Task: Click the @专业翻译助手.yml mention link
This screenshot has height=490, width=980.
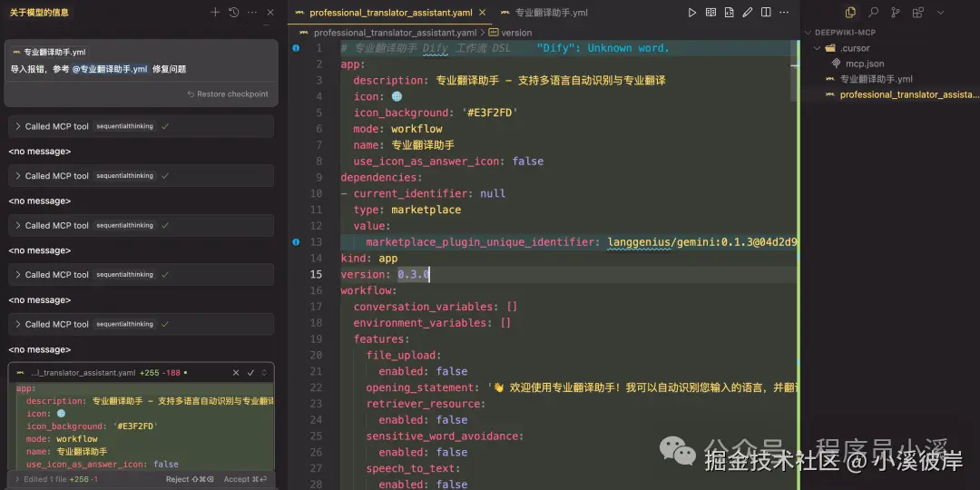Action: (x=110, y=69)
